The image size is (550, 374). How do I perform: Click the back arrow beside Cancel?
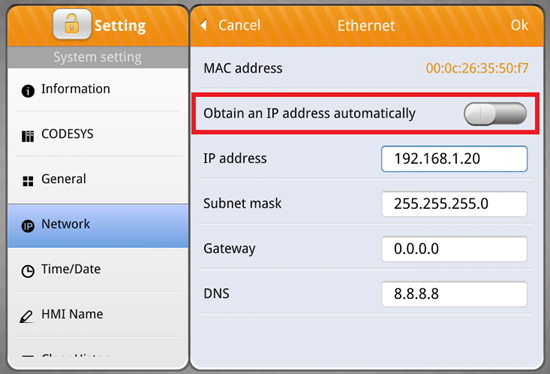(x=203, y=25)
